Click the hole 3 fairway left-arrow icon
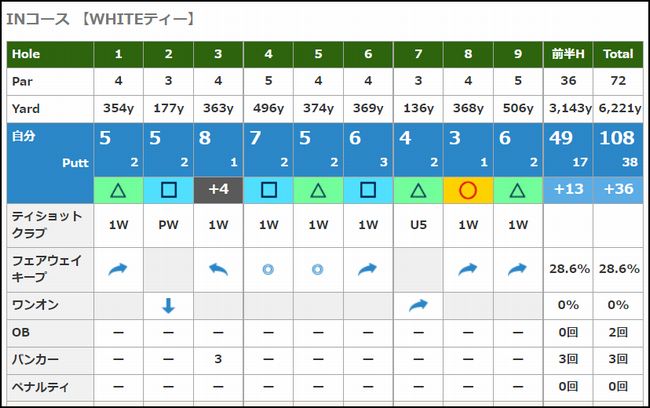Screen dimensions: 650x408 click(218, 269)
